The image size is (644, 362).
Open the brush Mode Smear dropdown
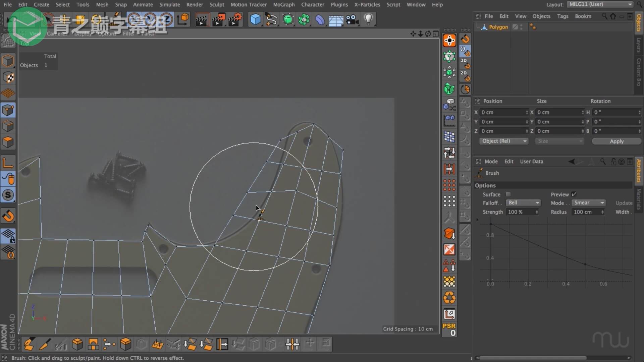pos(589,203)
